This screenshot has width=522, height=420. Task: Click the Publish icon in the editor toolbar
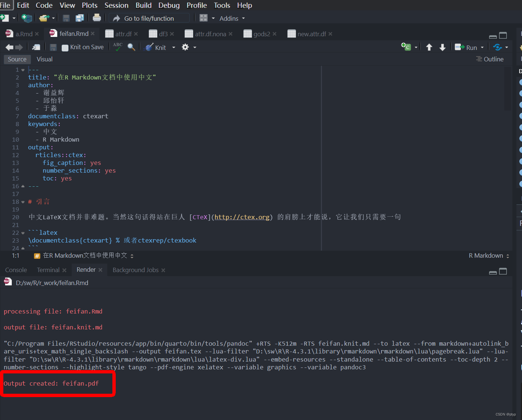pyautogui.click(x=498, y=47)
